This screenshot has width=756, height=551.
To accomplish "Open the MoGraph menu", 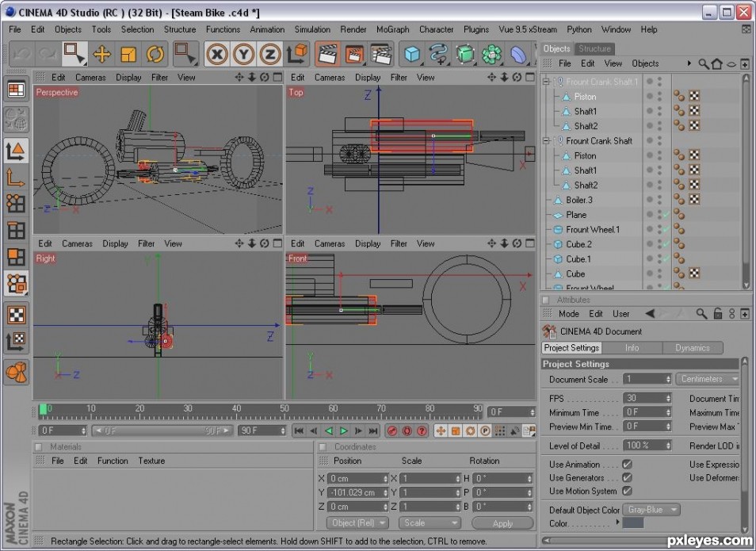I will [392, 29].
